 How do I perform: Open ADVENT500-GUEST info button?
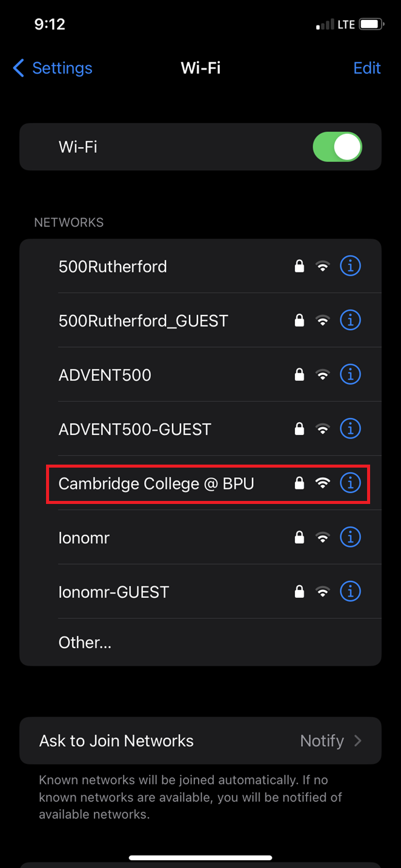350,429
